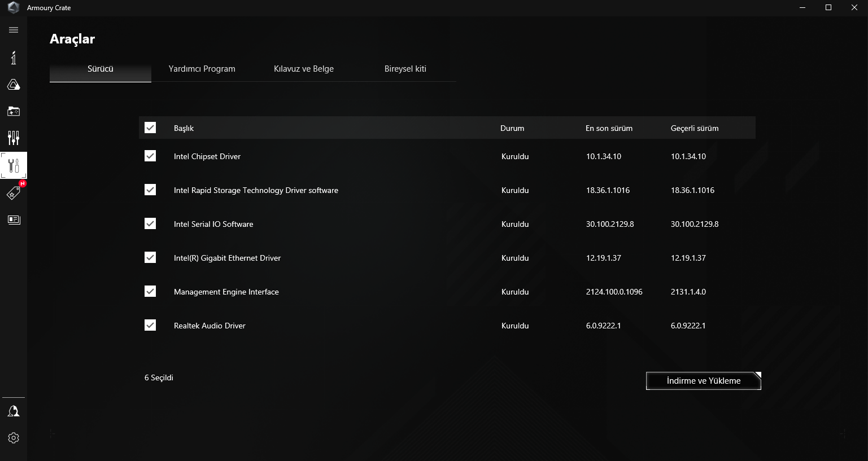Toggle Intel(R) Gigabit Ethernet Driver checkbox
The width and height of the screenshot is (868, 461).
[150, 257]
